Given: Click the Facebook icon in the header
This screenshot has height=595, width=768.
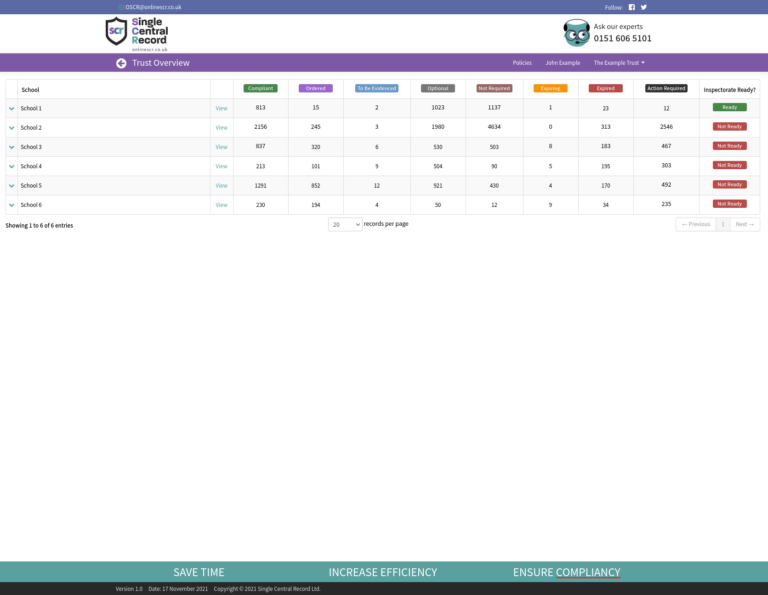Looking at the screenshot, I should point(632,7).
